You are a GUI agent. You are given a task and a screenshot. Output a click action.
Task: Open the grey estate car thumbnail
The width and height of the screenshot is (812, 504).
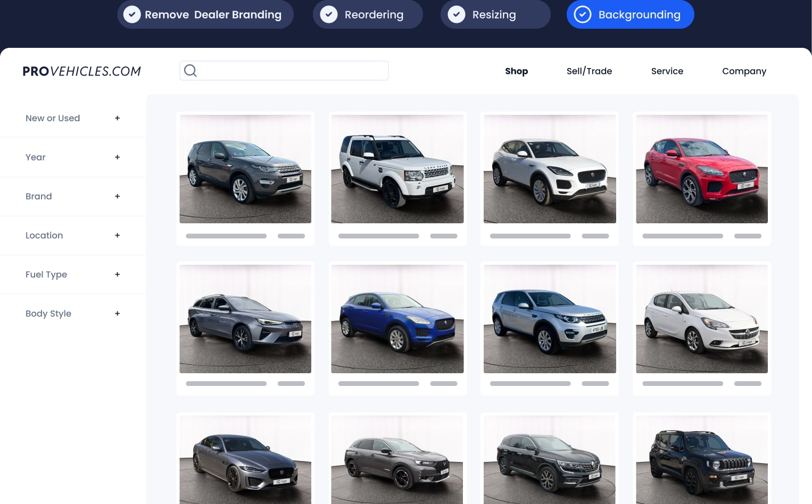click(x=245, y=319)
